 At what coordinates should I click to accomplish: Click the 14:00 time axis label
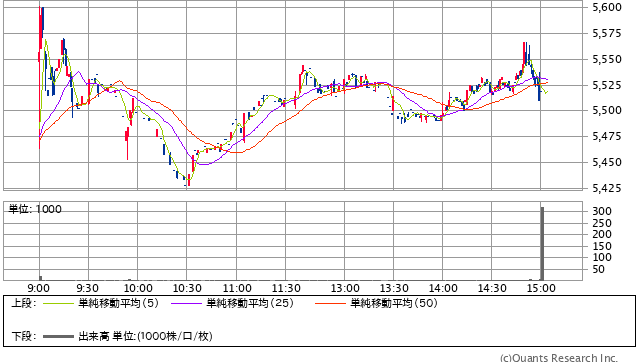tap(443, 288)
